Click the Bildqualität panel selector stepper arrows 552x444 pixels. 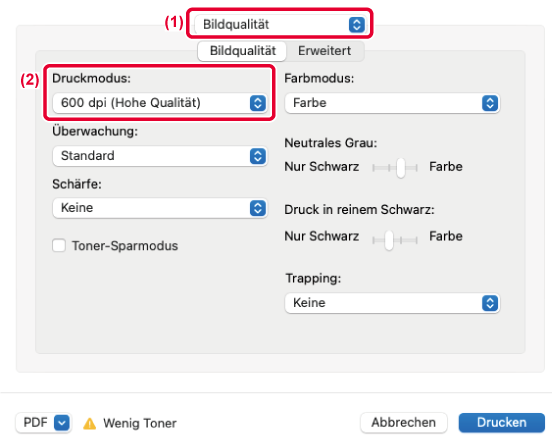coord(357,25)
